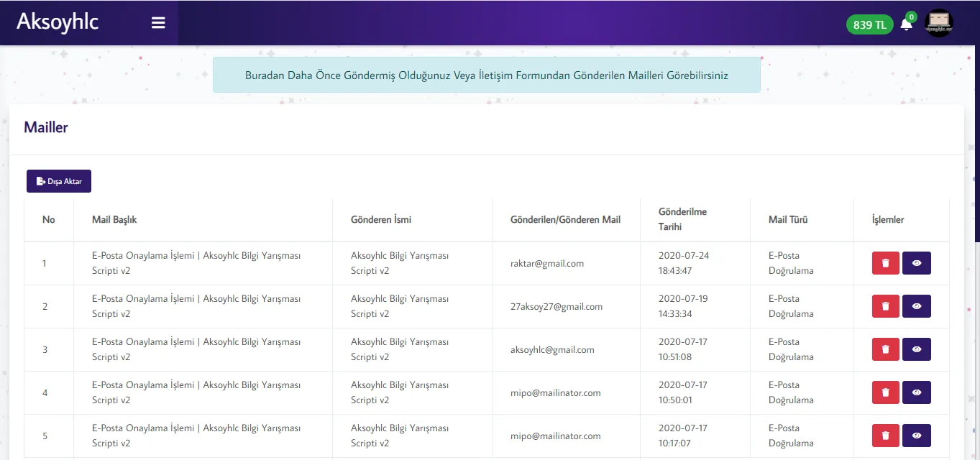Sort by Gönderilen/Gönderen Mail header

pyautogui.click(x=566, y=219)
